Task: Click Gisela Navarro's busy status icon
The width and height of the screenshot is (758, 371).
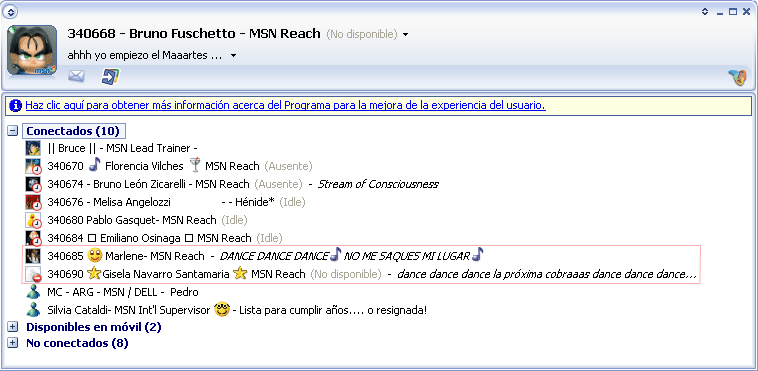Action: tap(37, 277)
